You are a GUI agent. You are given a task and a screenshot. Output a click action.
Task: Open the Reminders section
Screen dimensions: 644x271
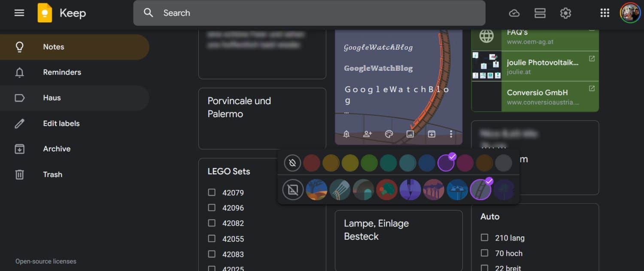tap(62, 72)
